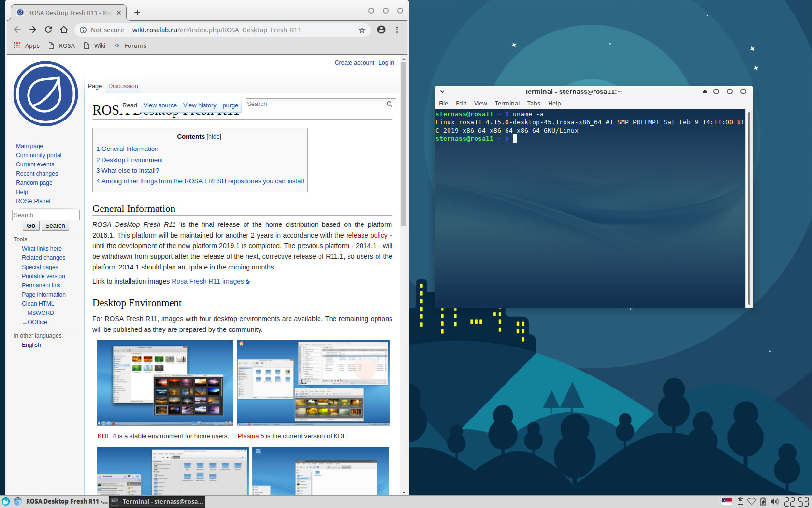Open the Terminal Tabs menu

click(x=534, y=104)
